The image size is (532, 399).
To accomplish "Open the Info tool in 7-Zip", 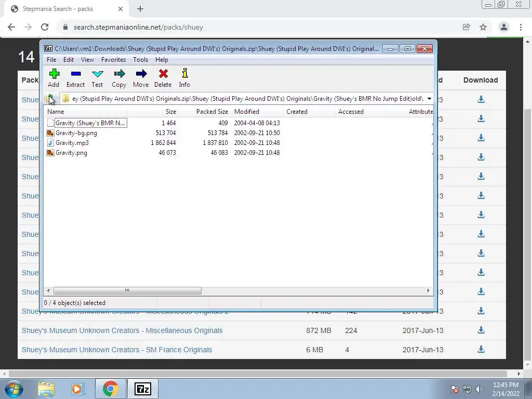I will click(x=184, y=73).
